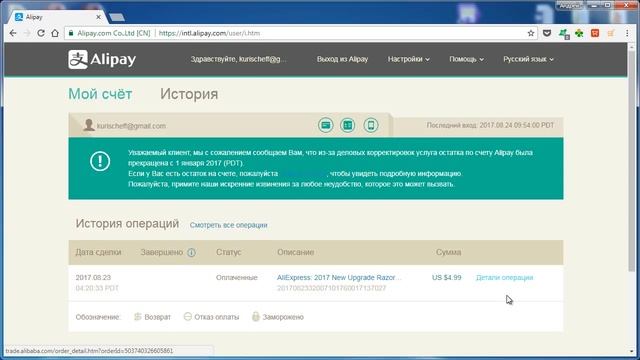
Task: Open the Pocket extension icon
Action: pos(547,33)
